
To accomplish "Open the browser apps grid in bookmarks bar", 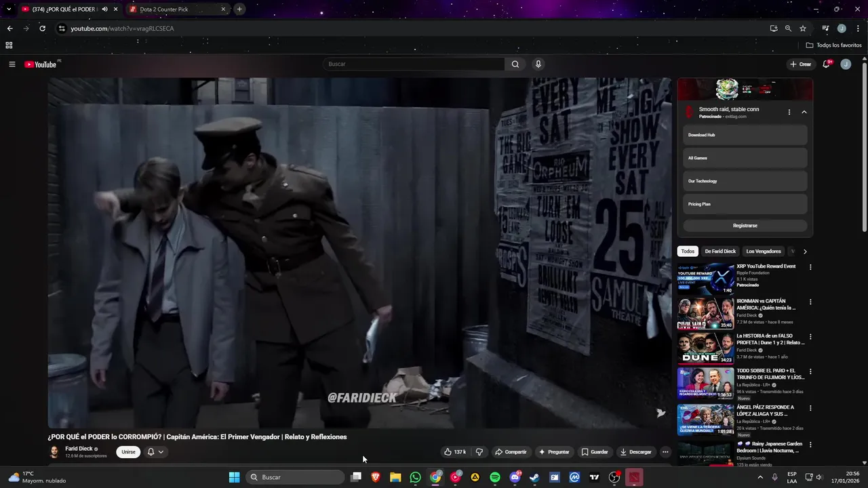I will 9,45.
